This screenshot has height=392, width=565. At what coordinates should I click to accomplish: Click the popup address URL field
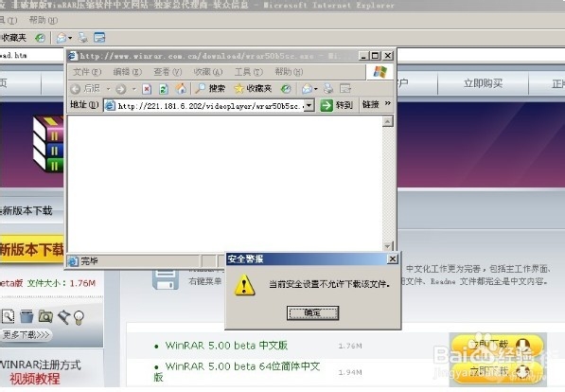210,106
